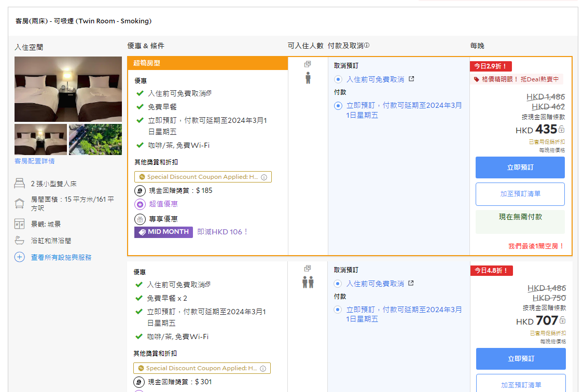Open the green trees view thumbnail
Viewport: 583px width, 392px height.
(x=95, y=139)
